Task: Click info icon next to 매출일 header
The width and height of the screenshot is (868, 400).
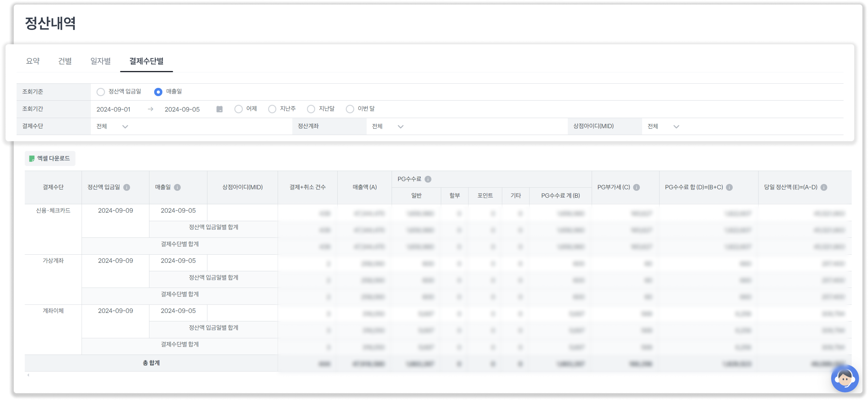Action: click(x=177, y=187)
